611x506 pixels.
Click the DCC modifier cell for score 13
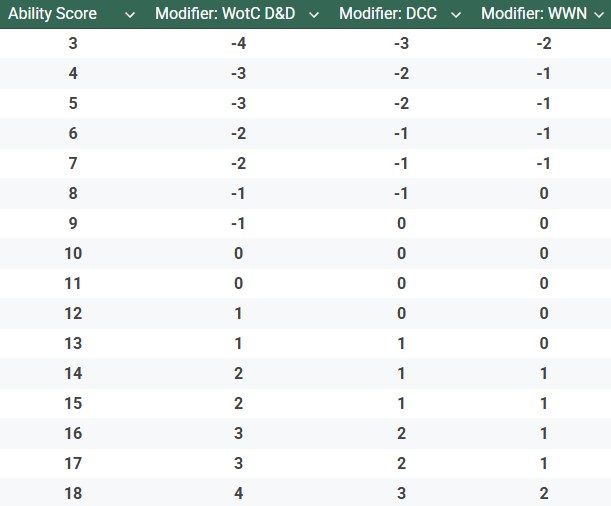click(401, 343)
